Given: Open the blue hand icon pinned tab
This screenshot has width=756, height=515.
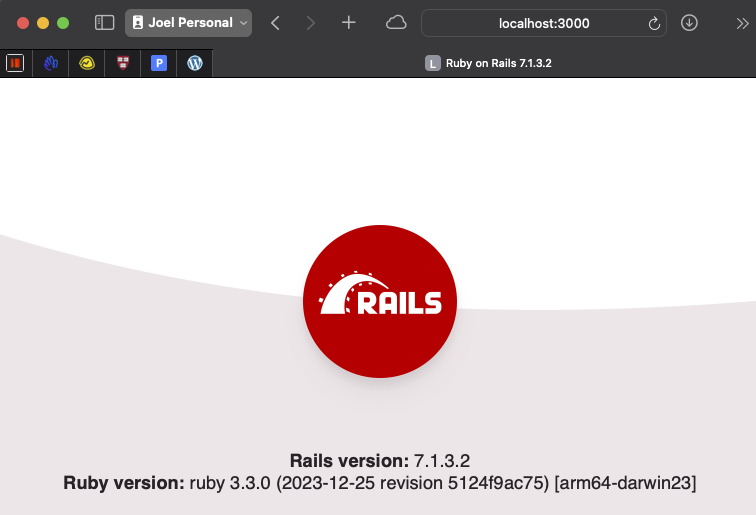Looking at the screenshot, I should tap(51, 63).
